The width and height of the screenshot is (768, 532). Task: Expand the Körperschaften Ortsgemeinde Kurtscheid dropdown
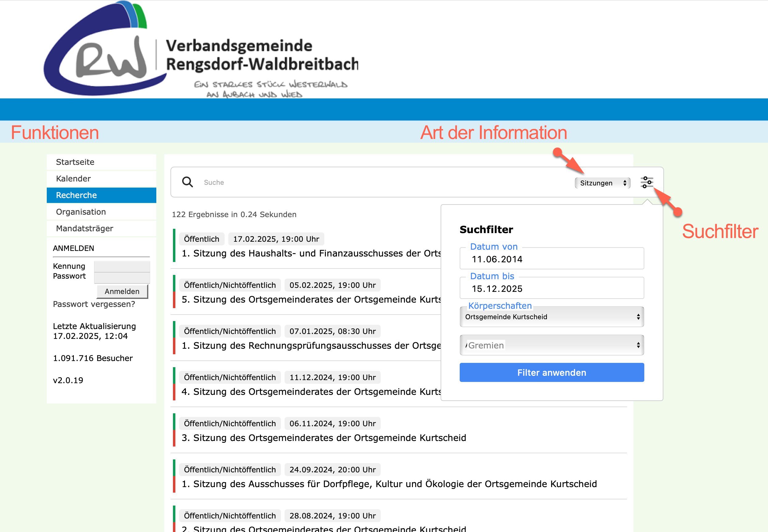[x=551, y=317]
